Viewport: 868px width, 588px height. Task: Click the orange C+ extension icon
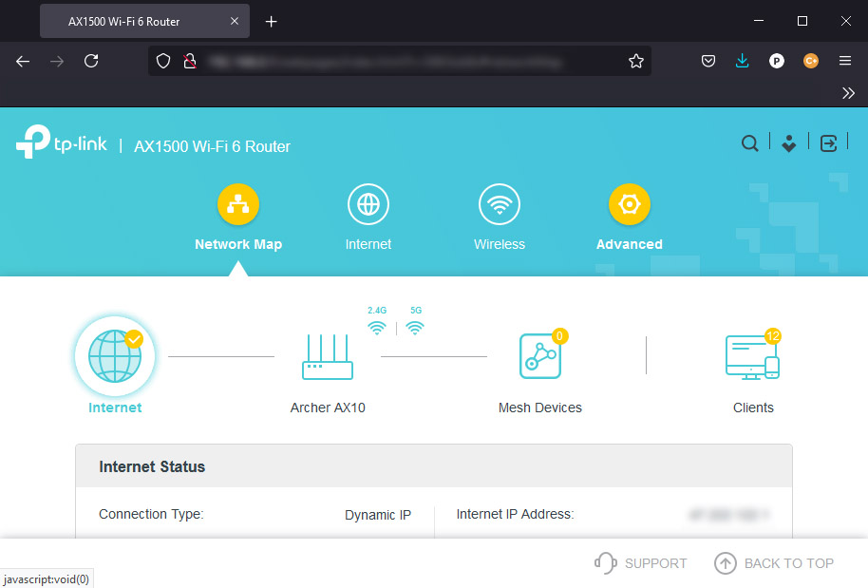click(x=811, y=61)
